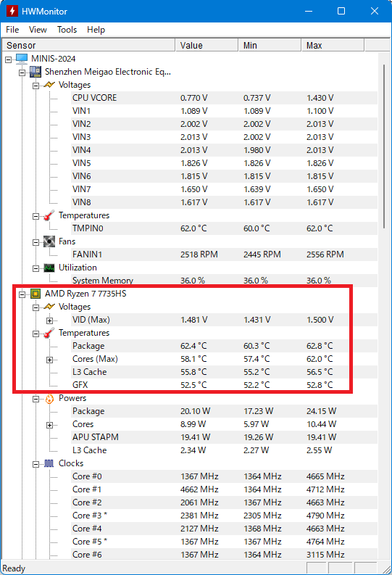Click the Fans fan icon
Screen dimensions: 392x575
point(49,241)
